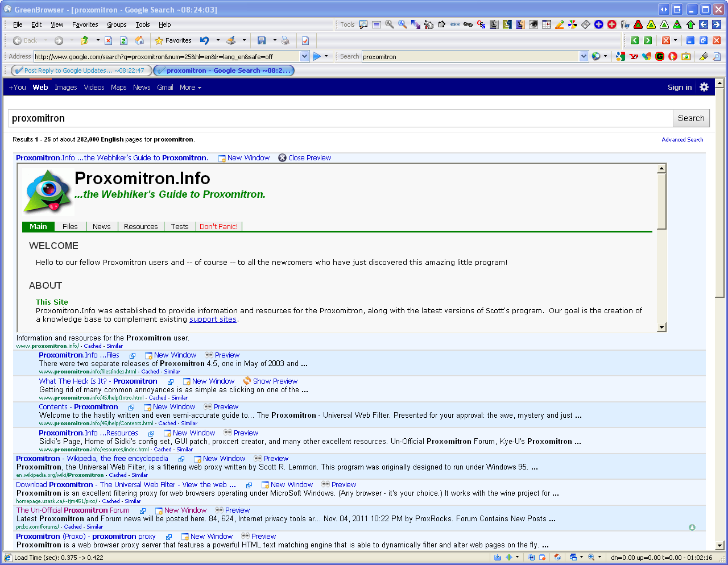728x565 pixels.
Task: Open Google settings gear icon
Action: coord(704,87)
